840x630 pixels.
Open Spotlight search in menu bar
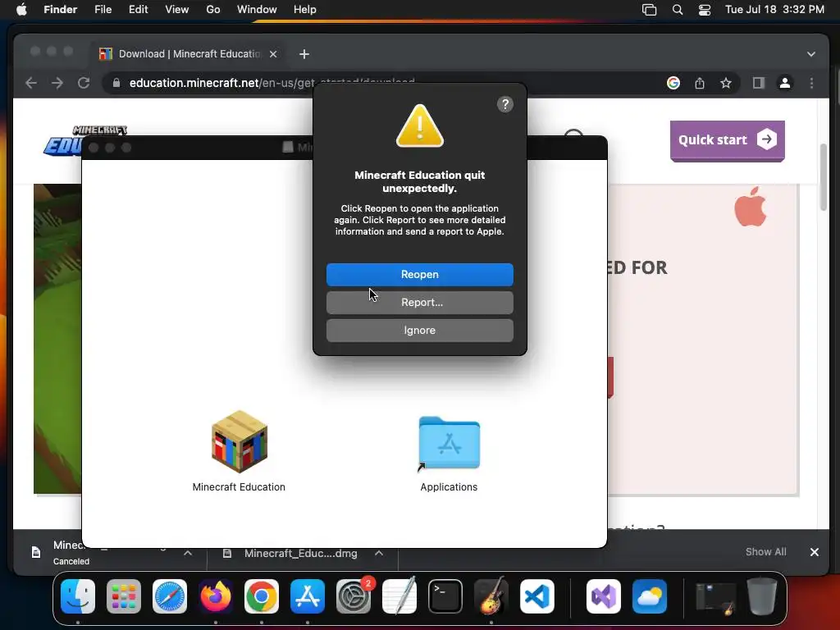click(x=677, y=10)
